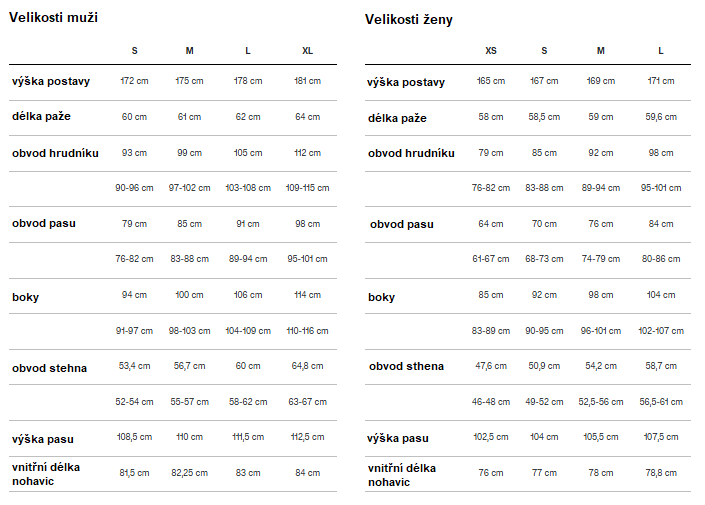Select the XL column header in men's table
The height and width of the screenshot is (505, 705).
[x=306, y=51]
